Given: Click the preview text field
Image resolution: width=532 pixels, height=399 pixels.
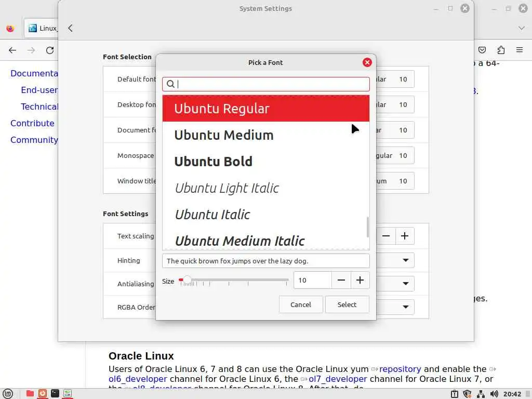Looking at the screenshot, I should [x=266, y=261].
